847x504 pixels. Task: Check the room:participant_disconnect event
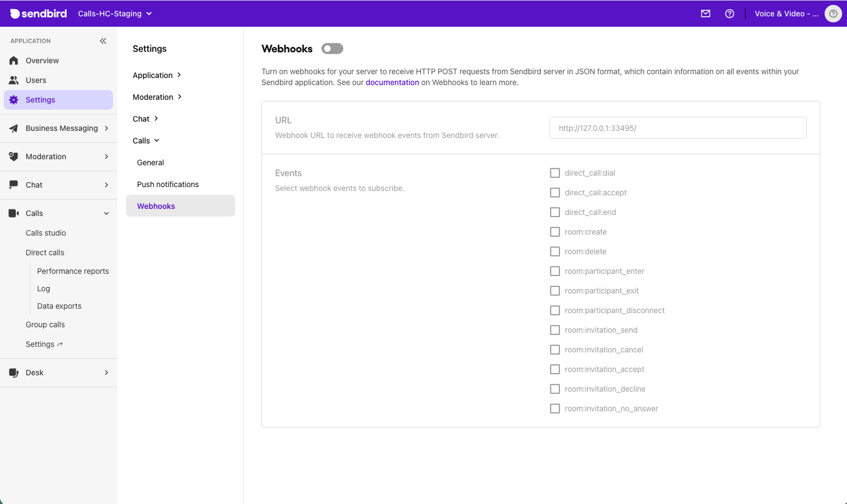(555, 310)
